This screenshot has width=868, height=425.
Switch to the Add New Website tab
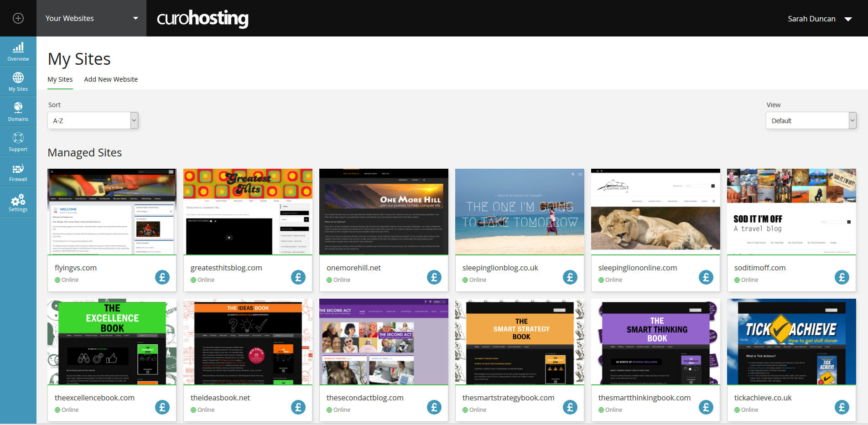click(111, 79)
